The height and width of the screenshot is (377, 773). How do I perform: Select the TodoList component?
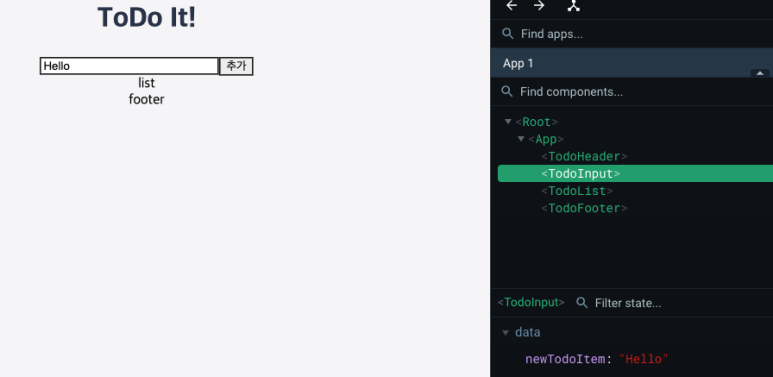(x=577, y=191)
